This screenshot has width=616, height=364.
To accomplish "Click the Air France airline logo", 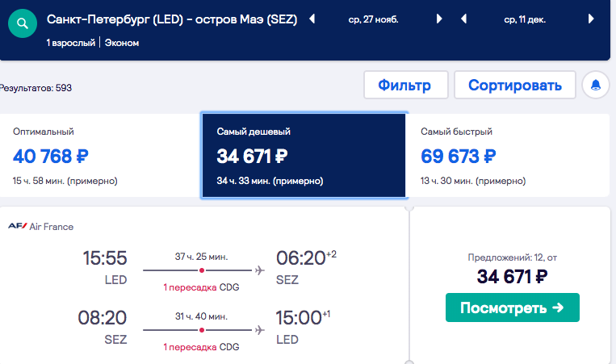I will [17, 226].
